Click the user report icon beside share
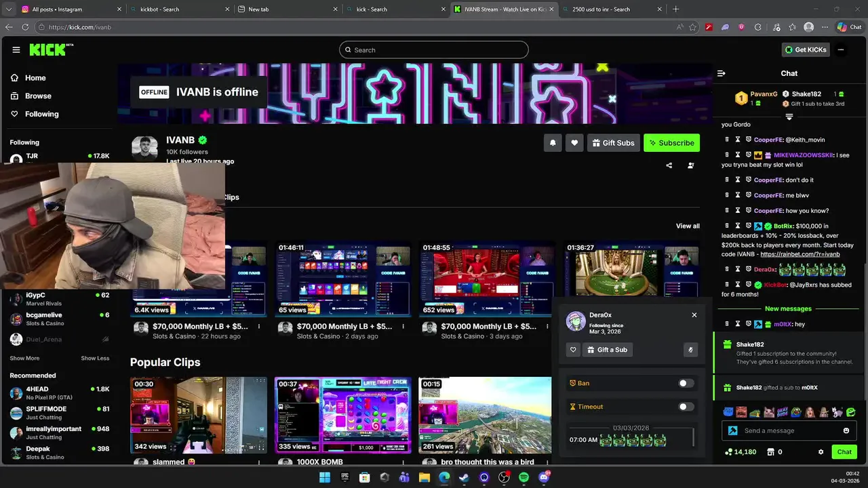The image size is (868, 488). point(691,165)
